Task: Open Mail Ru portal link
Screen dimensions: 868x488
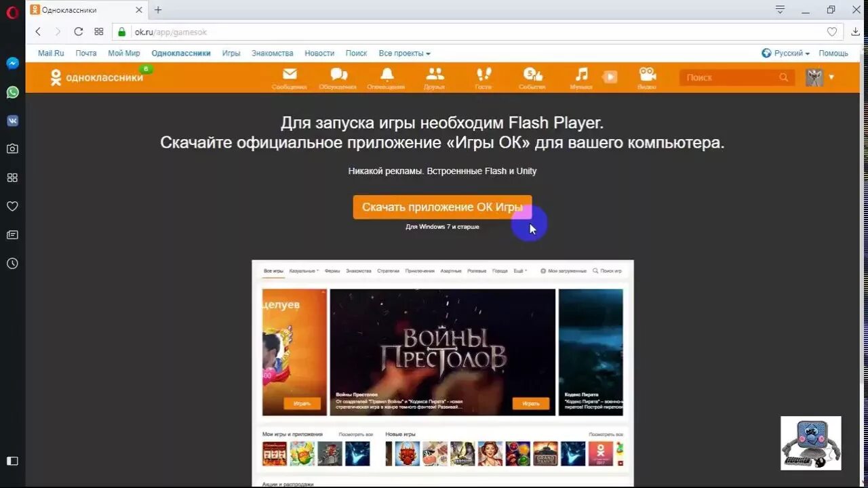Action: point(51,53)
